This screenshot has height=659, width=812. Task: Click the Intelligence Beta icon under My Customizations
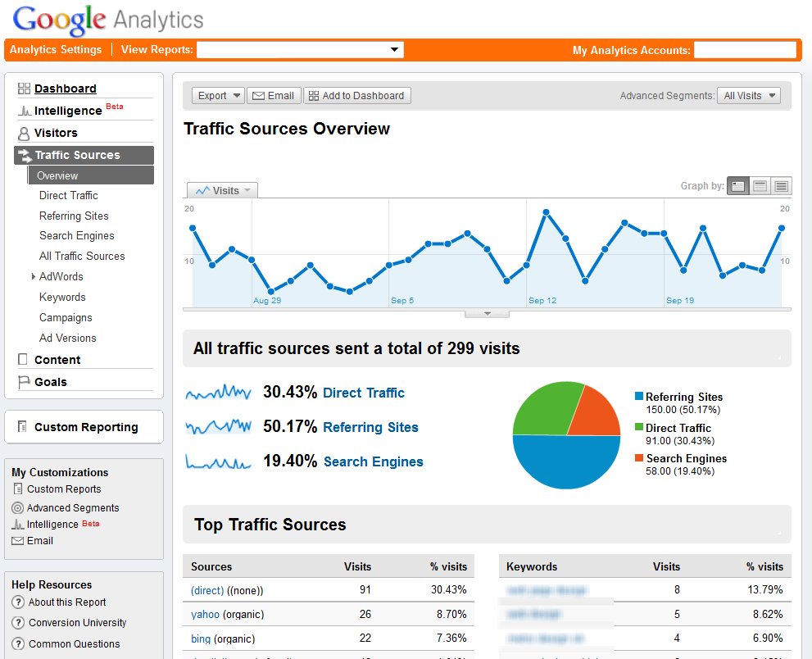(18, 525)
